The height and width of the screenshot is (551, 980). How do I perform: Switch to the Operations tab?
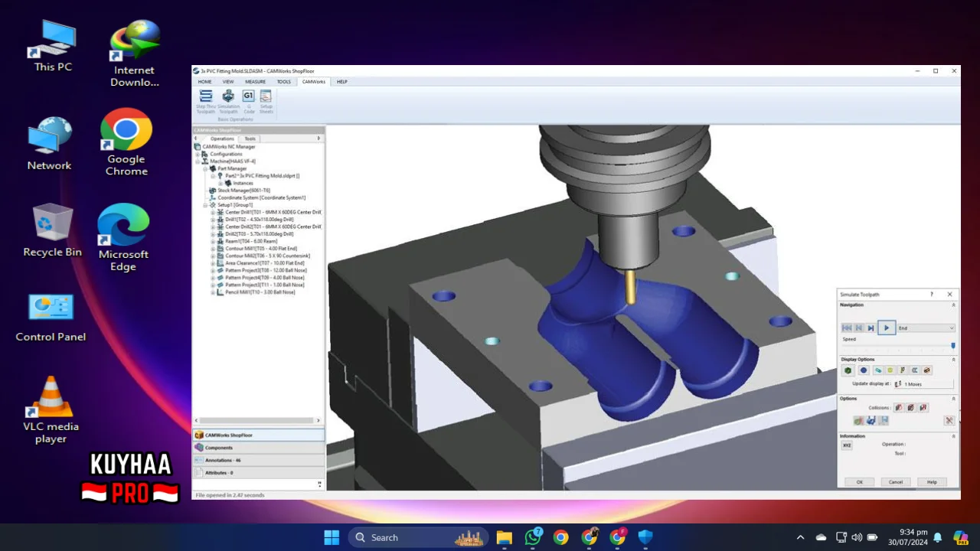pyautogui.click(x=222, y=139)
